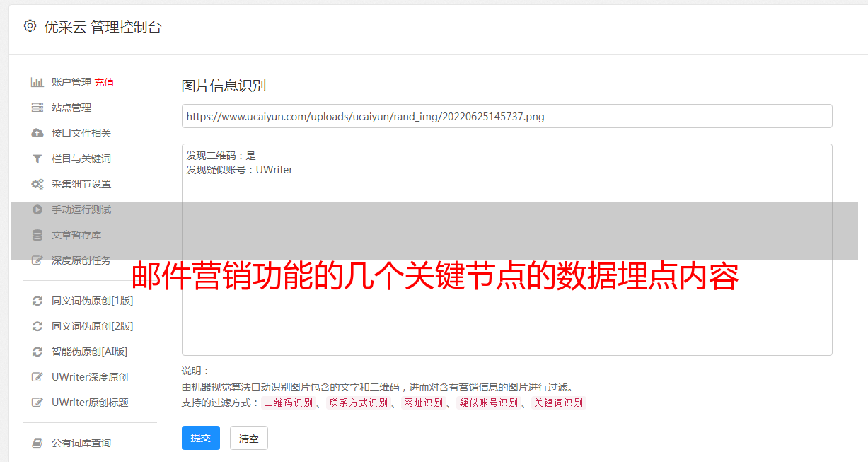Click the 图片信息识别 heading
The image size is (868, 462).
tap(224, 86)
